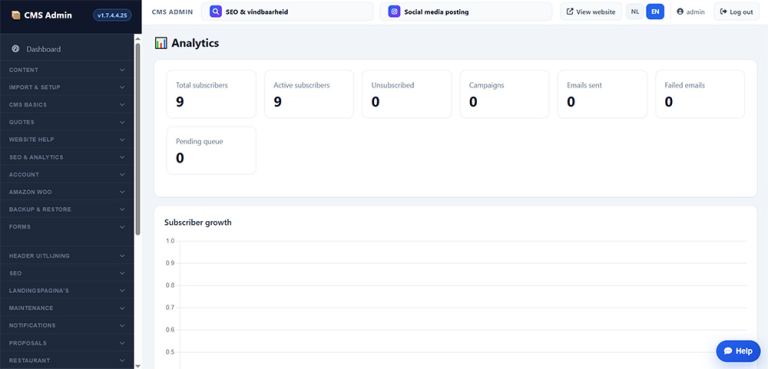Click the View website external-link icon

coord(570,12)
